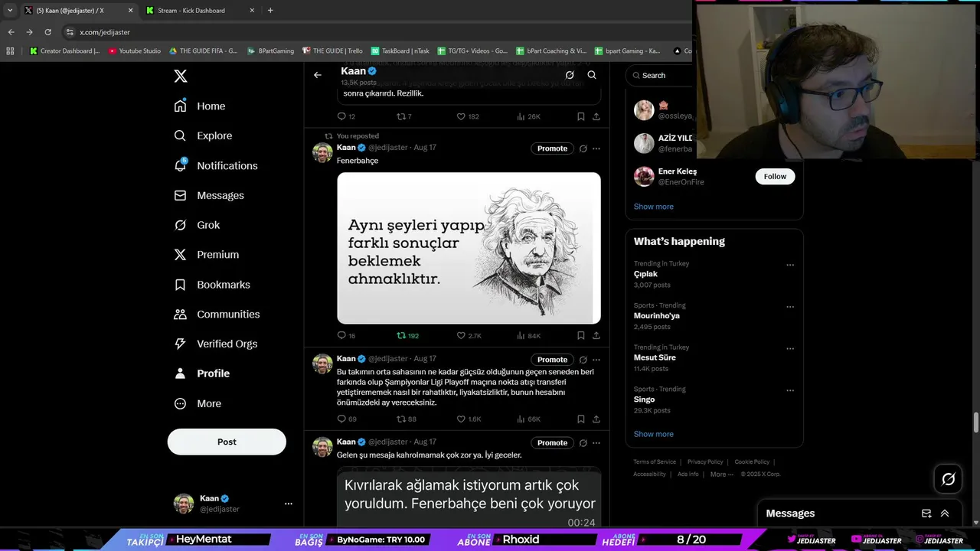The width and height of the screenshot is (980, 551).
Task: Reply to post with 69 replies
Action: click(x=347, y=419)
